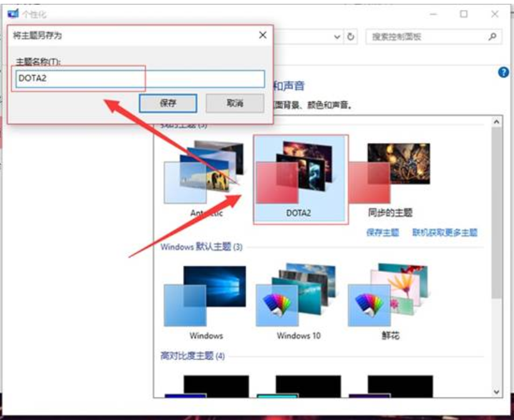Image resolution: width=514 pixels, height=420 pixels.
Task: Click the search control panel field
Action: [433, 36]
